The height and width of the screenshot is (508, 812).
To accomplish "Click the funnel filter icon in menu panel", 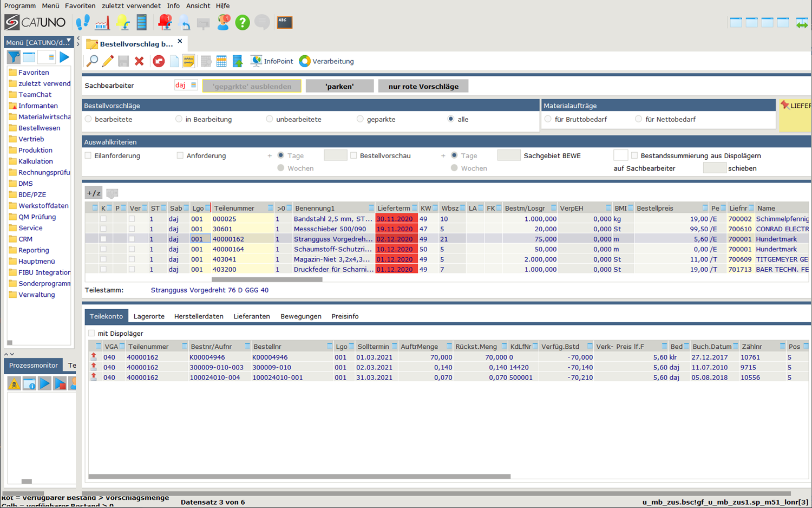I will (14, 57).
